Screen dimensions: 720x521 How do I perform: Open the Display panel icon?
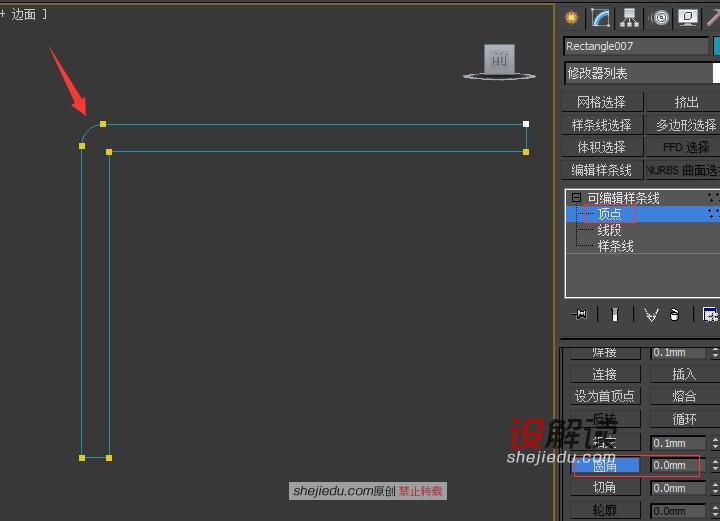point(688,17)
